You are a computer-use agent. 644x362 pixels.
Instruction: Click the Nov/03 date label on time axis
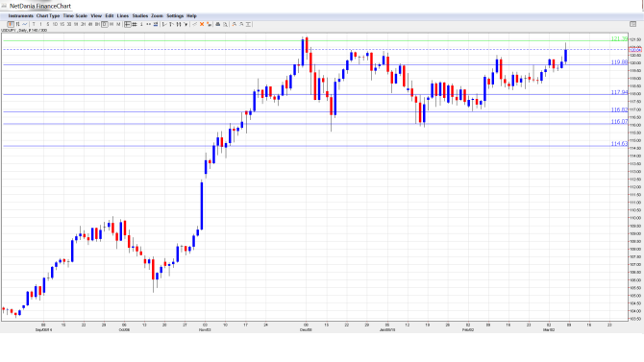pos(205,329)
